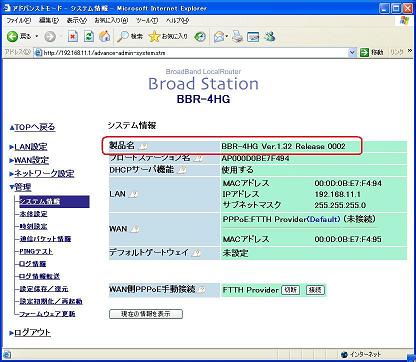Click the Messenger people icon
Screen dimensions: 416x362
pos(270,36)
